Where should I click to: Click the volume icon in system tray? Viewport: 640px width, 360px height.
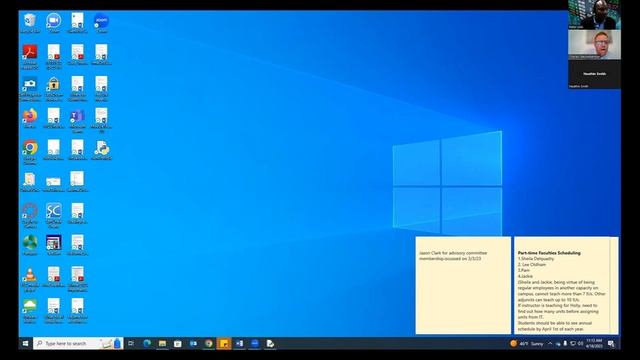point(580,344)
